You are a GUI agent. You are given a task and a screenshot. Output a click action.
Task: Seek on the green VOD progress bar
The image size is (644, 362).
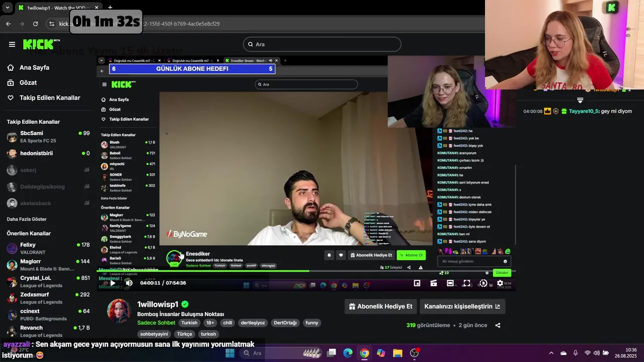click(306, 271)
